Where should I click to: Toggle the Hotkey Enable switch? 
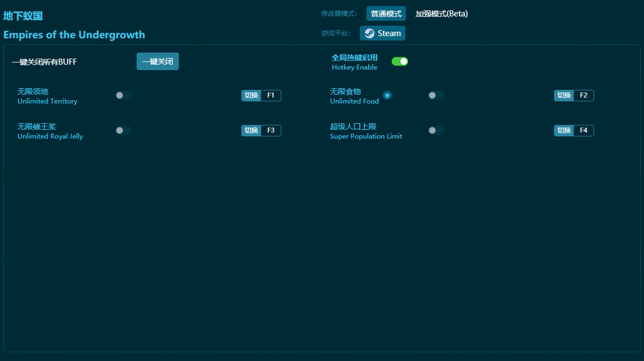coord(400,61)
